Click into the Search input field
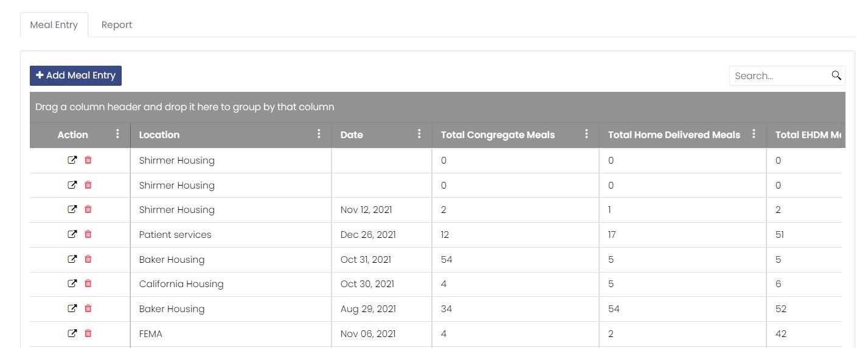The height and width of the screenshot is (348, 868). (780, 76)
